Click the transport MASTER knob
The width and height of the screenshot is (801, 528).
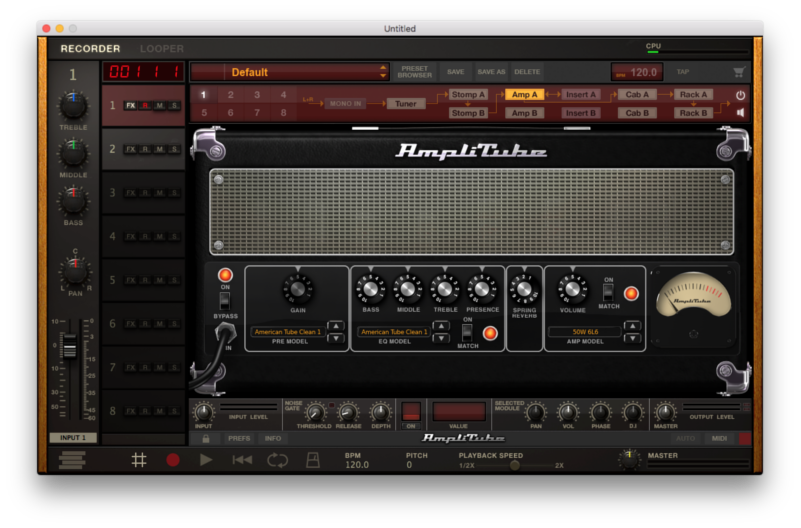tap(629, 459)
